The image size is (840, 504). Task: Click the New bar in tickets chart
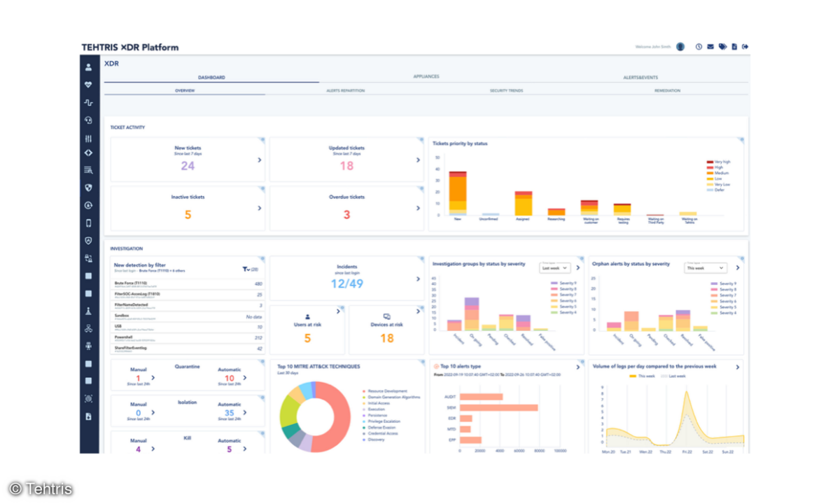458,193
